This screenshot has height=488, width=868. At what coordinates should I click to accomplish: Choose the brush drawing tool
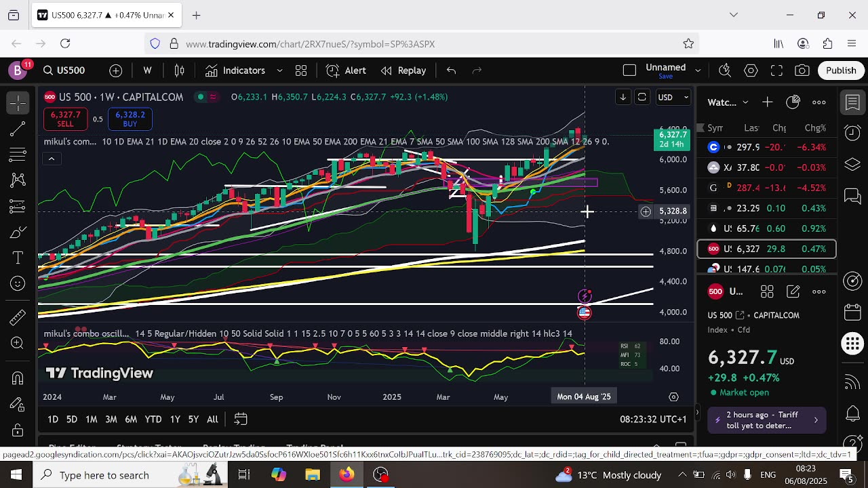coord(18,232)
